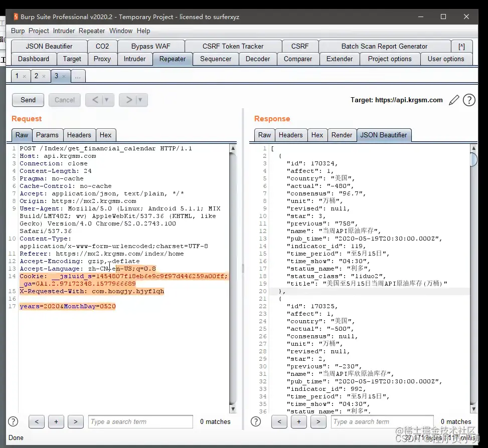Open the Window menu

tap(121, 31)
